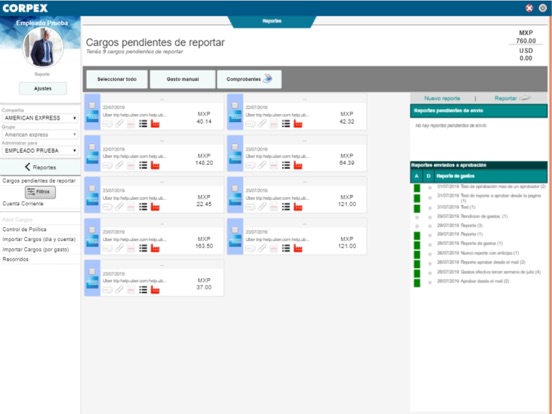Open the Compañía dropdown showing AMERICAN EXPRESS
Screen dimensions: 552x414
tap(40, 118)
